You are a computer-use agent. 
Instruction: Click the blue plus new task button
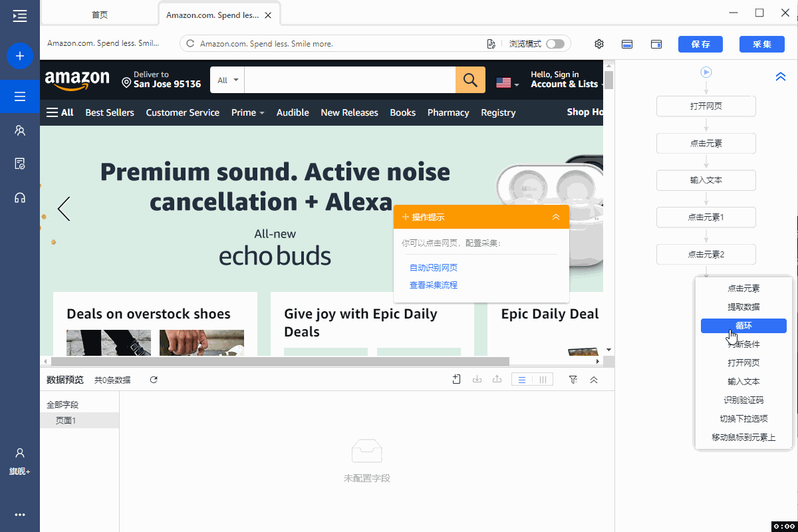click(20, 56)
